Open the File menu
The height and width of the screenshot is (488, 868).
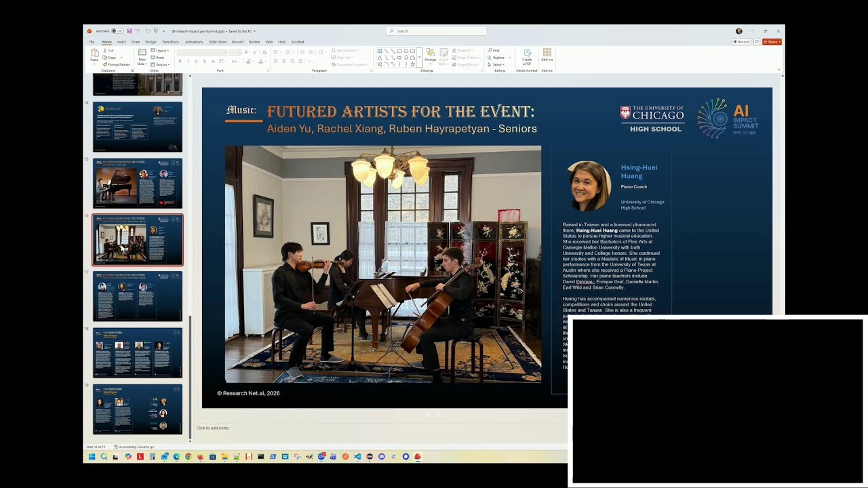tap(92, 42)
